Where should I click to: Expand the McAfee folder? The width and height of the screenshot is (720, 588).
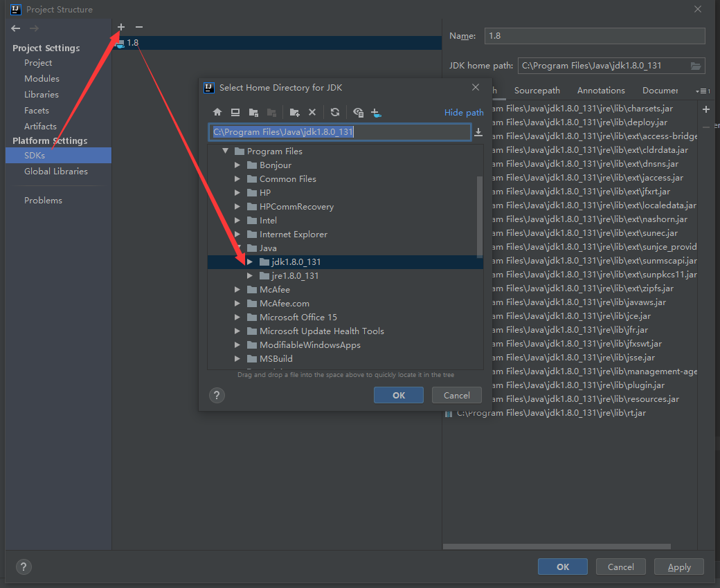pyautogui.click(x=237, y=289)
